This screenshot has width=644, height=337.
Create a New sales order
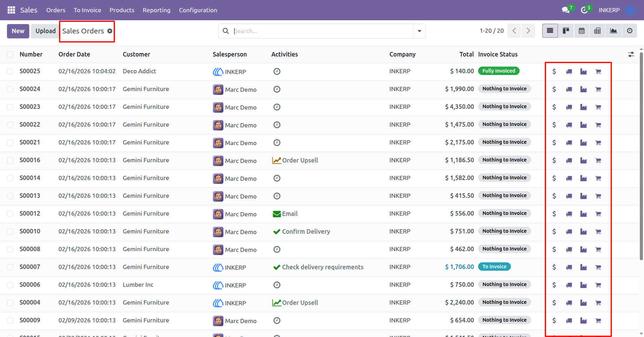coord(18,31)
